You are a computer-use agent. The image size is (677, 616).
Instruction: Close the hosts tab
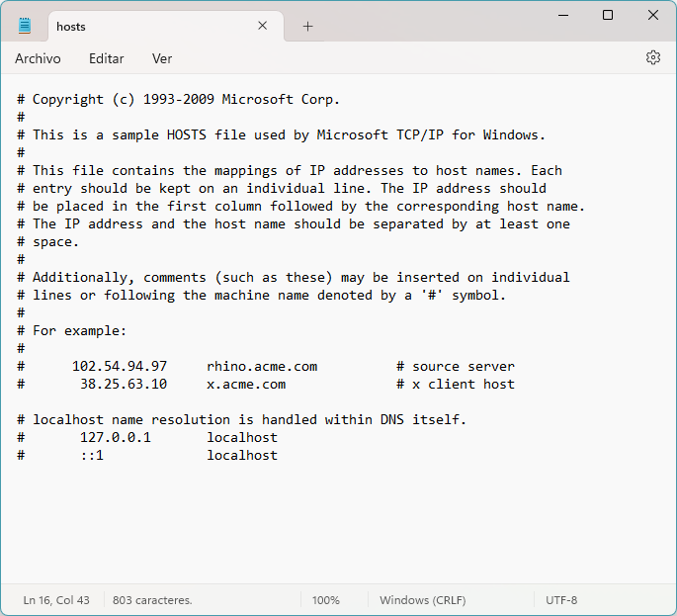coord(263,26)
